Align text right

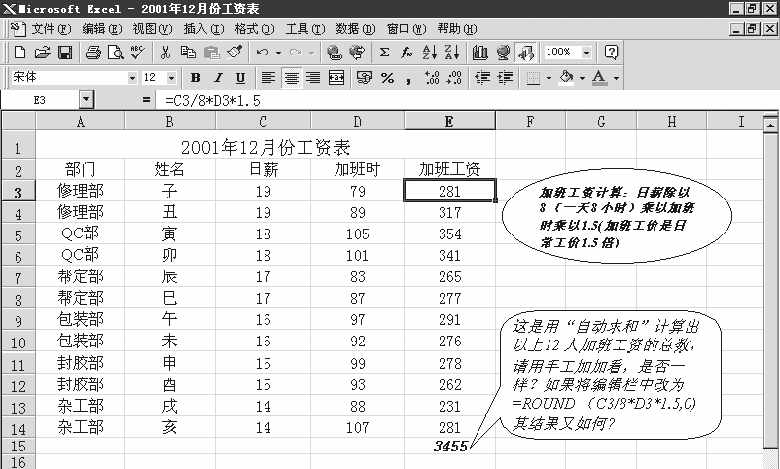click(x=313, y=78)
